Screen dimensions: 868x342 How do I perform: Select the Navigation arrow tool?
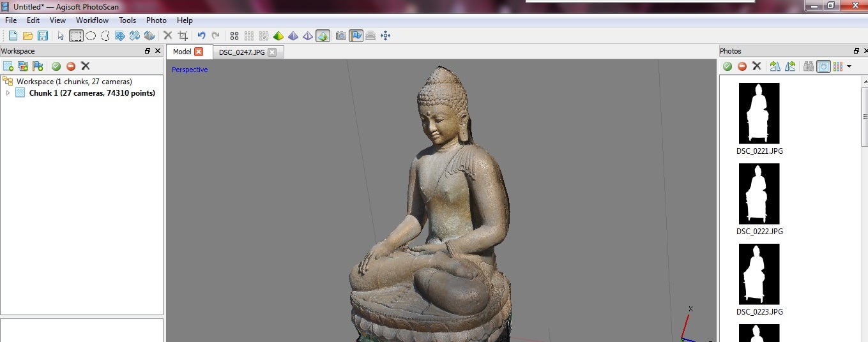click(x=61, y=36)
